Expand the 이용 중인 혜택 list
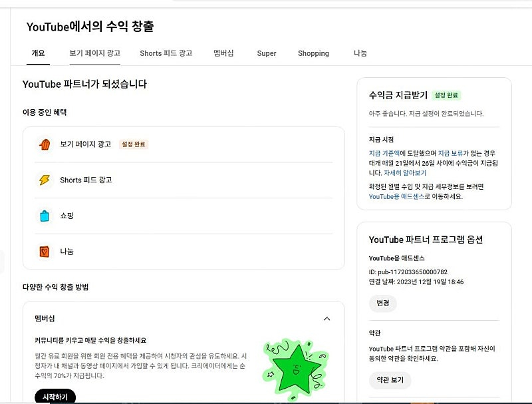 (50, 112)
